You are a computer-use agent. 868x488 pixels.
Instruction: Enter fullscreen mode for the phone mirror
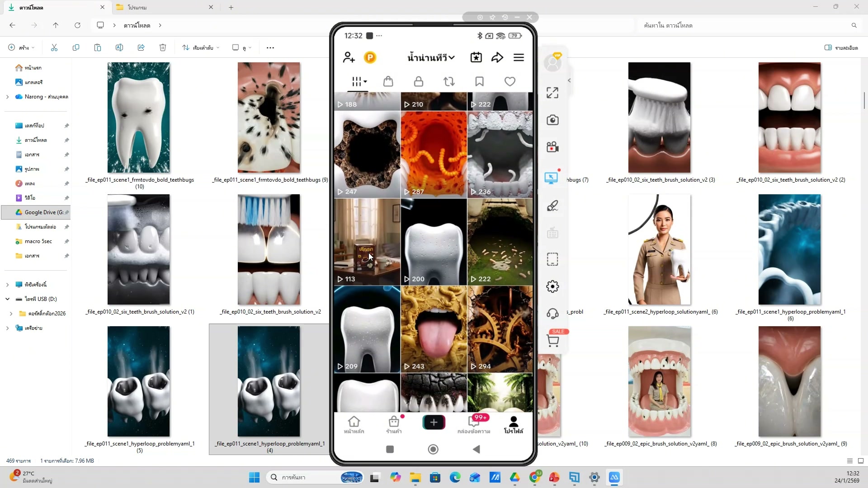click(552, 92)
